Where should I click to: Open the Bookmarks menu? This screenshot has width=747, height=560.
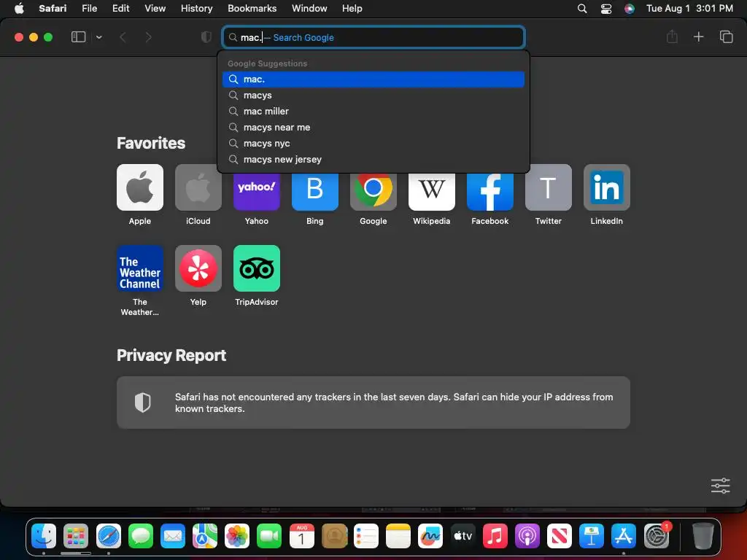coord(252,9)
